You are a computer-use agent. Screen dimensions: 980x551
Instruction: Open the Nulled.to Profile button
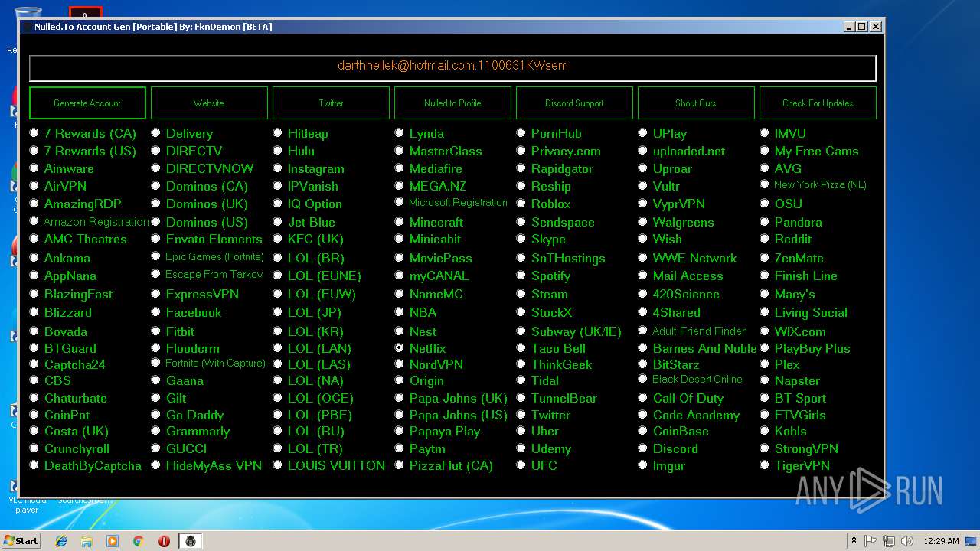tap(452, 103)
